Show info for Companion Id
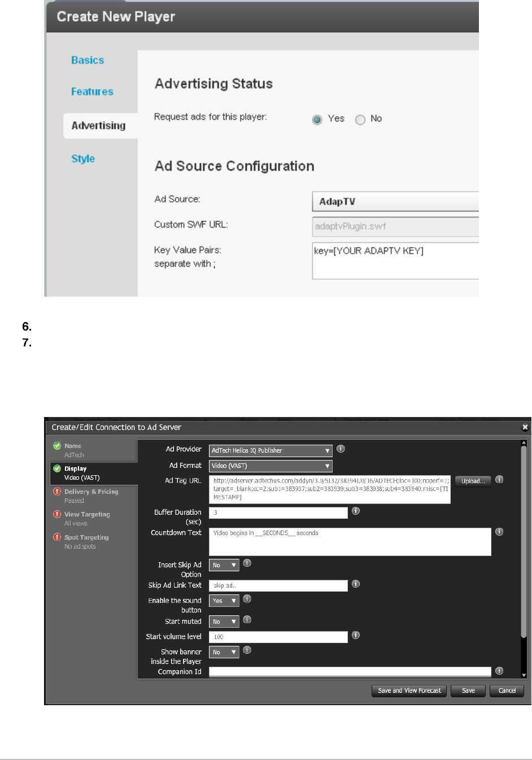Screen dimensions: 532x760 click(x=499, y=671)
